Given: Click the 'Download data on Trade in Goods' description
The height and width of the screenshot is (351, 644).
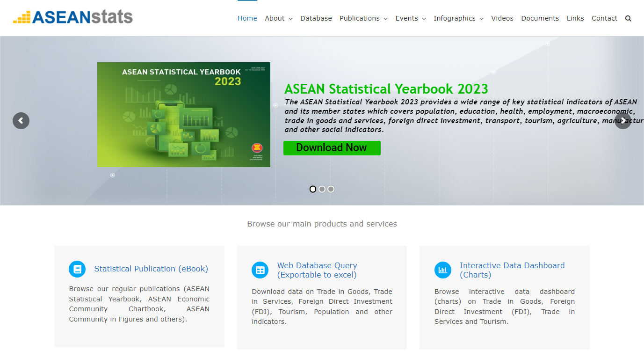Looking at the screenshot, I should 322,307.
